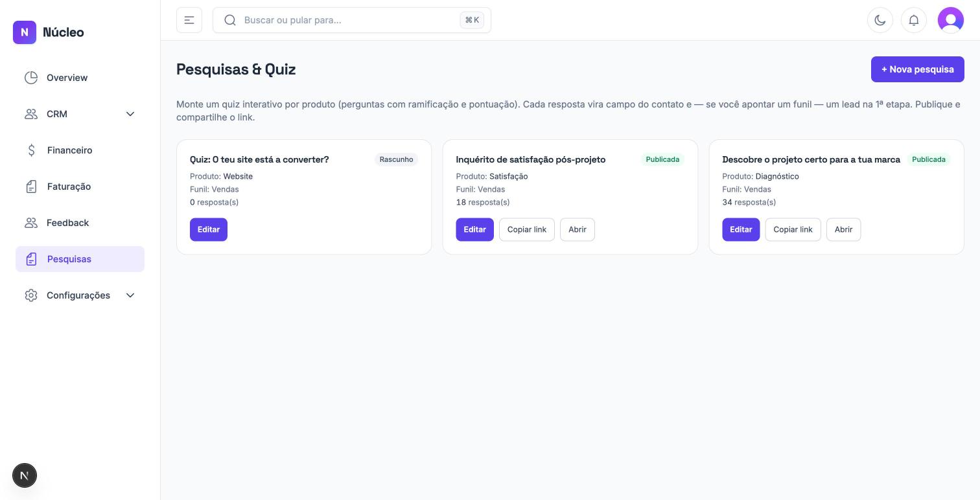Click the Financeiro dollar sign icon
The width and height of the screenshot is (980, 500).
(31, 150)
